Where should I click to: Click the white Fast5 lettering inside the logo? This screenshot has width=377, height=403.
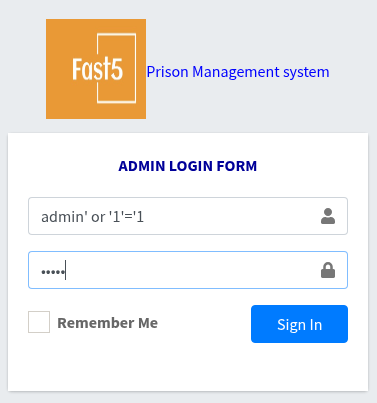pos(97,69)
